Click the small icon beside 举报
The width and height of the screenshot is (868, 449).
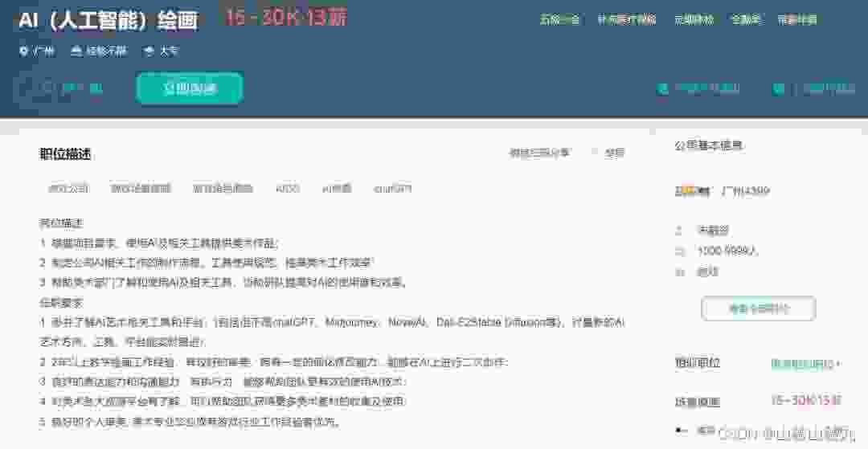595,152
